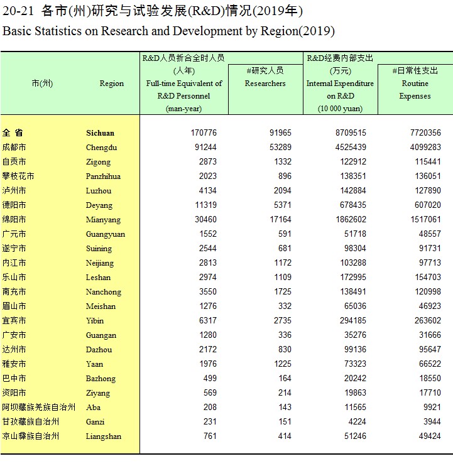Click the 'Bazhong' region name
The height and width of the screenshot is (476, 453).
click(101, 379)
